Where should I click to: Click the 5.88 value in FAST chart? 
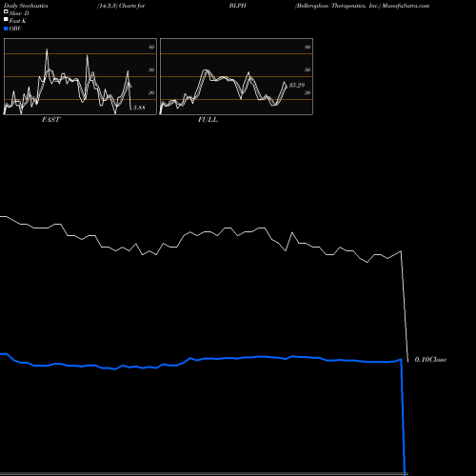point(139,108)
